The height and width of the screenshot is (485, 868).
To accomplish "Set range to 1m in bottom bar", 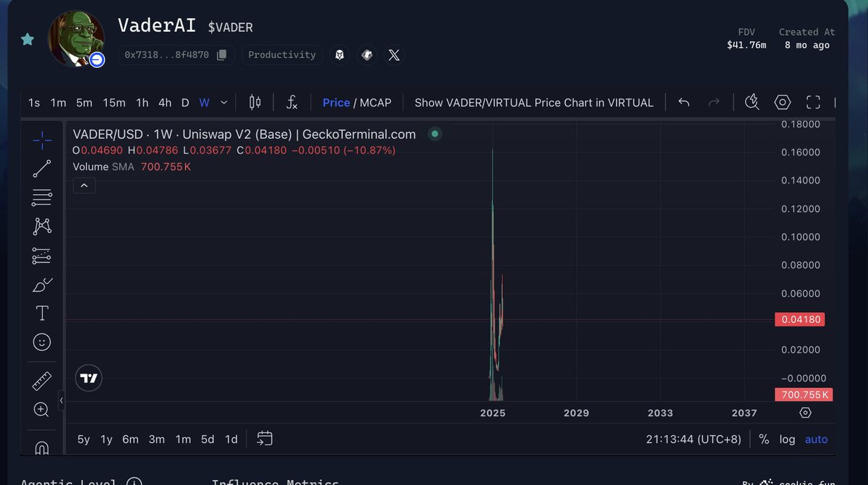I will point(183,439).
